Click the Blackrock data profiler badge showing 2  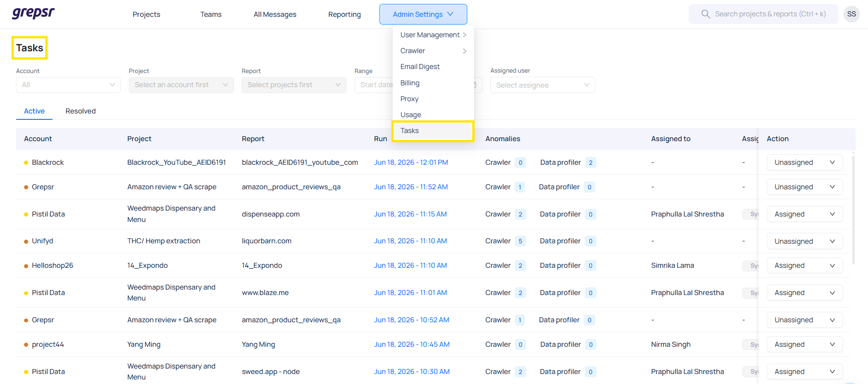[591, 162]
